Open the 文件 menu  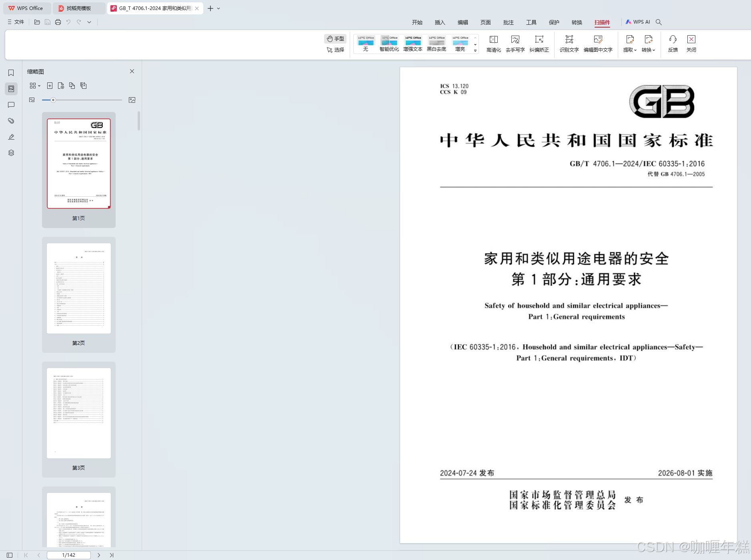[x=16, y=22]
